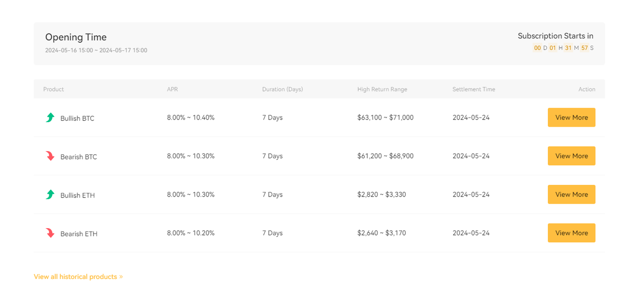Click the APR column header
Image resolution: width=644 pixels, height=298 pixels.
pyautogui.click(x=173, y=89)
